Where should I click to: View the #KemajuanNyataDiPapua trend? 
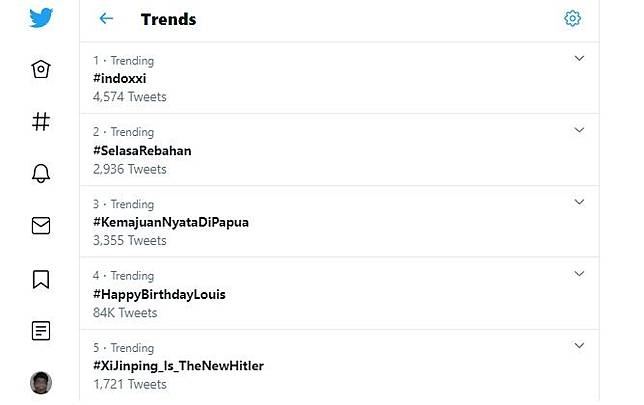[x=170, y=222]
